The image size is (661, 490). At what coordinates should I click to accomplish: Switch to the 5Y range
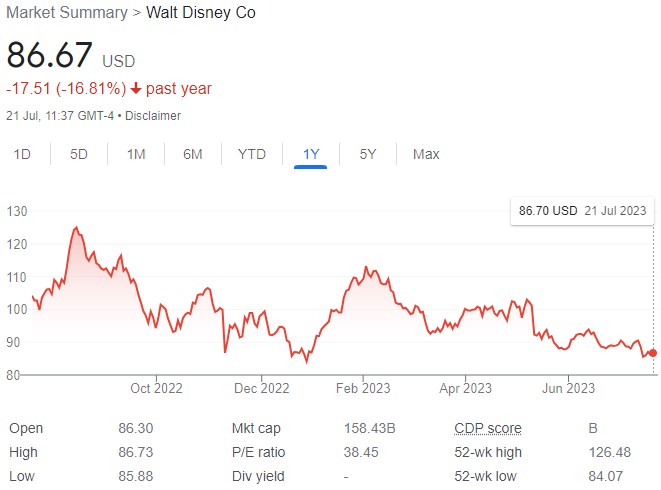368,154
